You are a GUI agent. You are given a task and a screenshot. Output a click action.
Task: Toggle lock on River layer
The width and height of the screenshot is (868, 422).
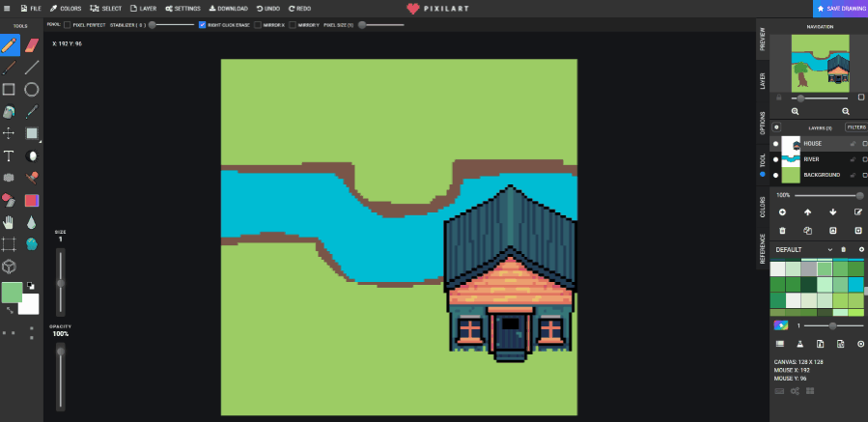[854, 159]
